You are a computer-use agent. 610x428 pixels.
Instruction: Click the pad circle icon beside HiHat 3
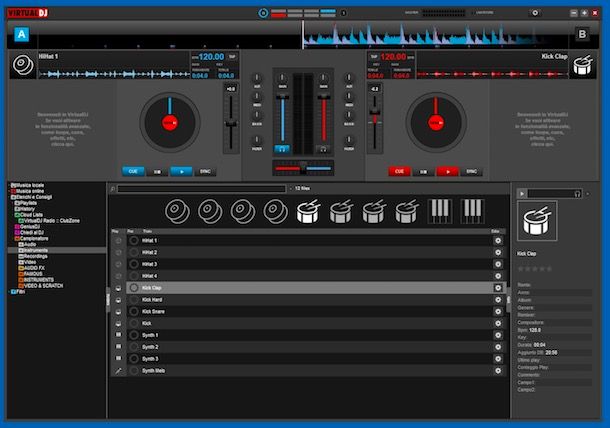[134, 264]
